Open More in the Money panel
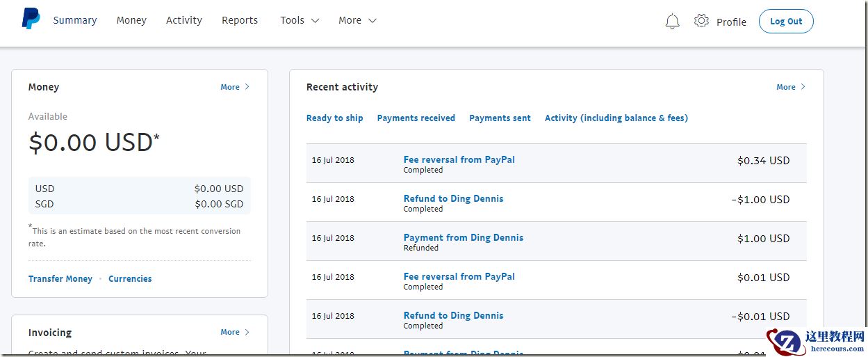The height and width of the screenshot is (357, 868). coord(235,87)
